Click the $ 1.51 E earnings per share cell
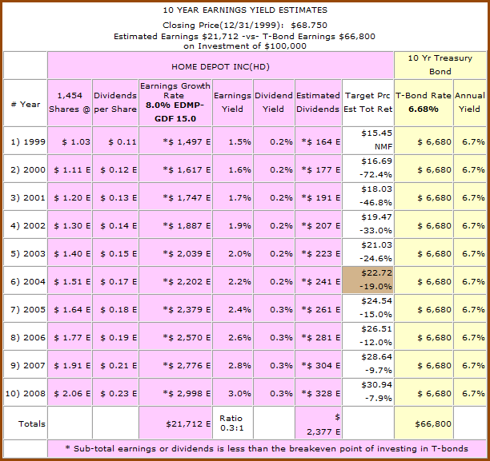 [70, 280]
